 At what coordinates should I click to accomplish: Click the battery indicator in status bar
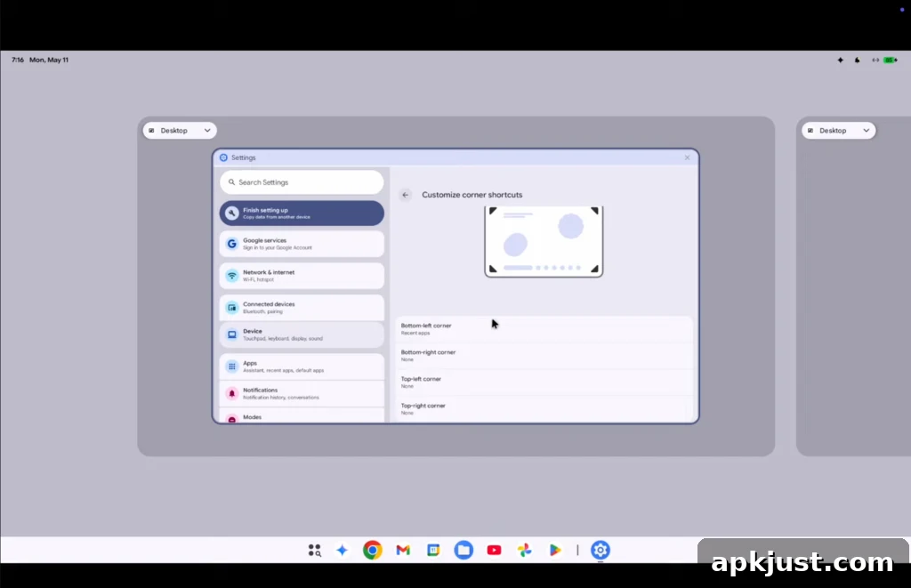tap(890, 60)
